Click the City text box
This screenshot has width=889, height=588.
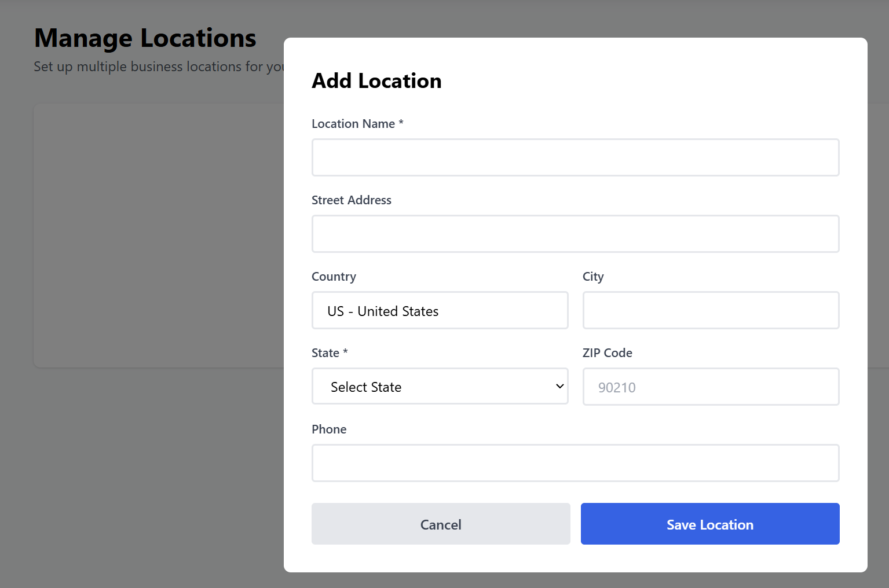tap(711, 311)
